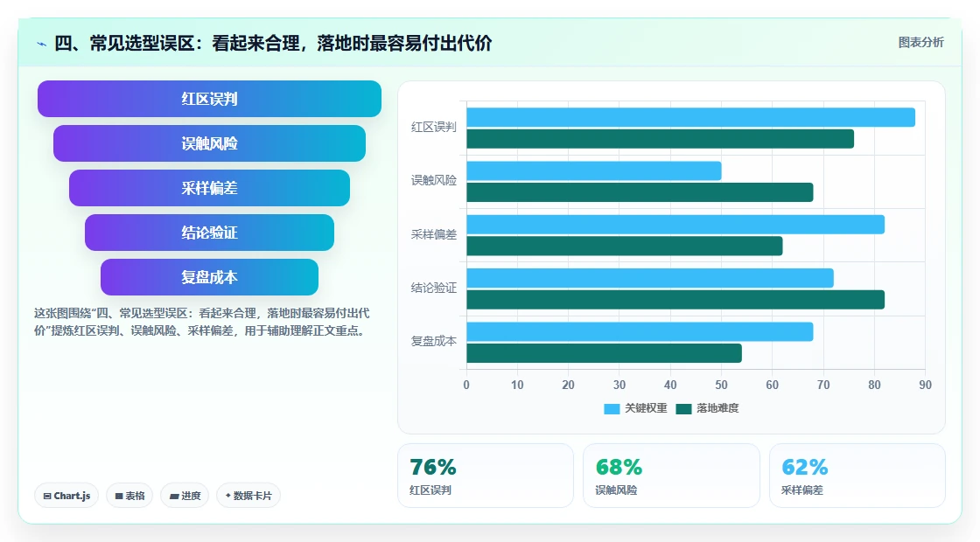Click the 红区误判 y-axis label
The width and height of the screenshot is (980, 542).
click(x=434, y=128)
